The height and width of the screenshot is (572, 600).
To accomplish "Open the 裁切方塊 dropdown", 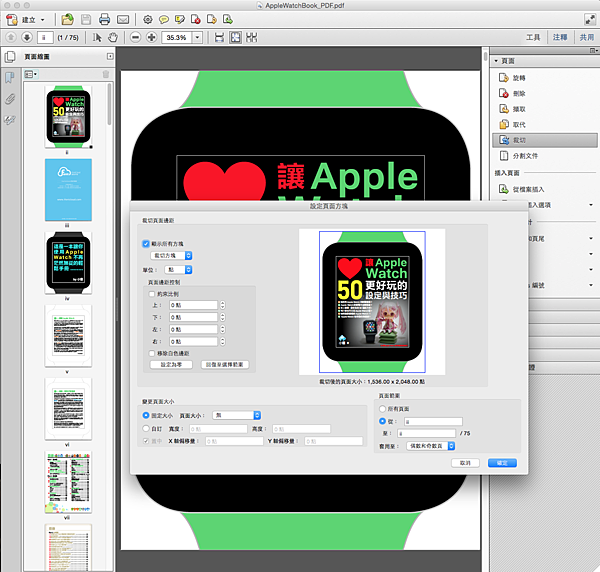I will [x=170, y=256].
